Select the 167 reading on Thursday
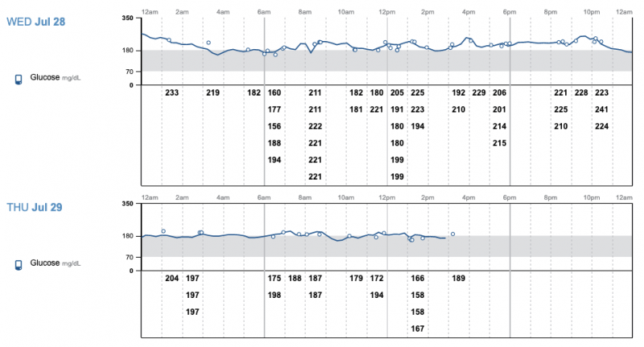Viewport: 644px width, 347px height. [417, 328]
